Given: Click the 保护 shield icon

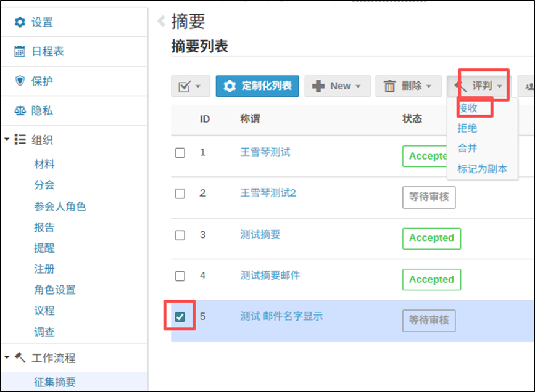Looking at the screenshot, I should [x=20, y=81].
